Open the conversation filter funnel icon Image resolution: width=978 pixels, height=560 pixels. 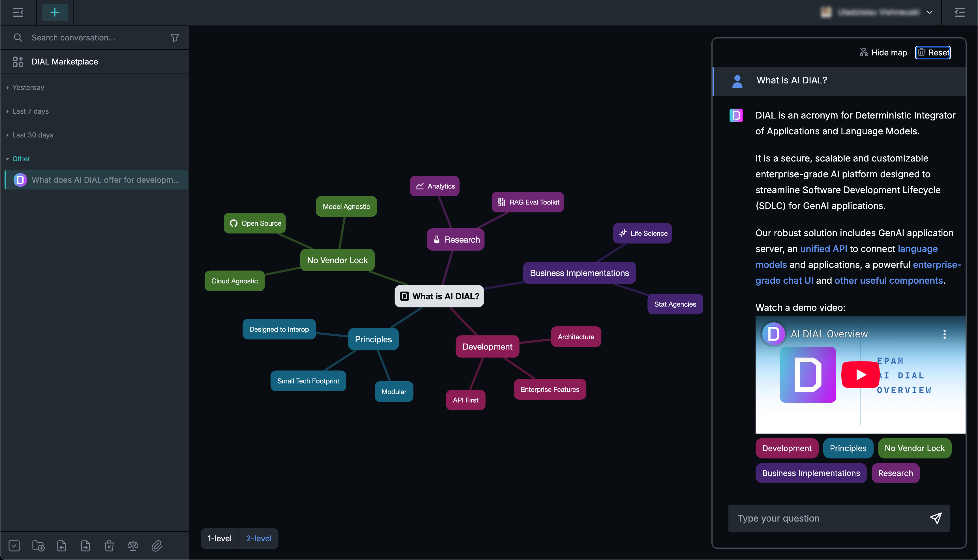tap(175, 38)
